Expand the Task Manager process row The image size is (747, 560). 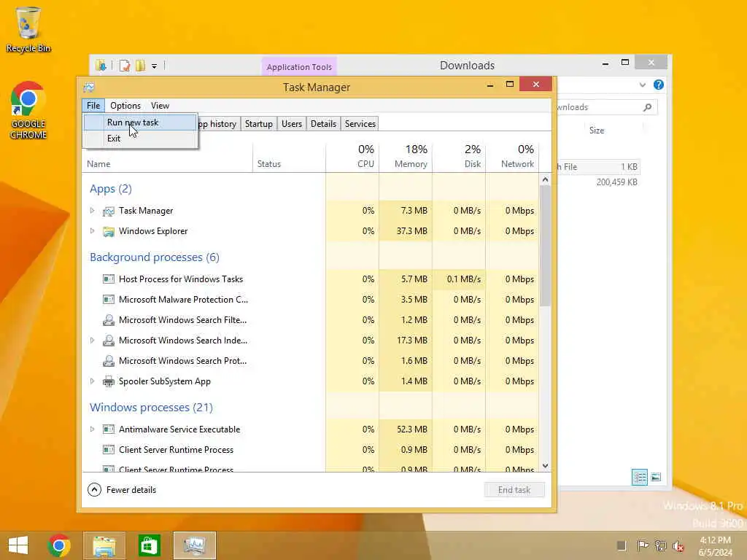pyautogui.click(x=93, y=211)
